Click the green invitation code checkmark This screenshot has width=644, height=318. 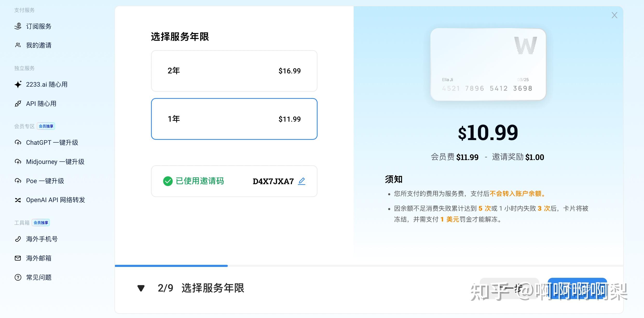168,181
